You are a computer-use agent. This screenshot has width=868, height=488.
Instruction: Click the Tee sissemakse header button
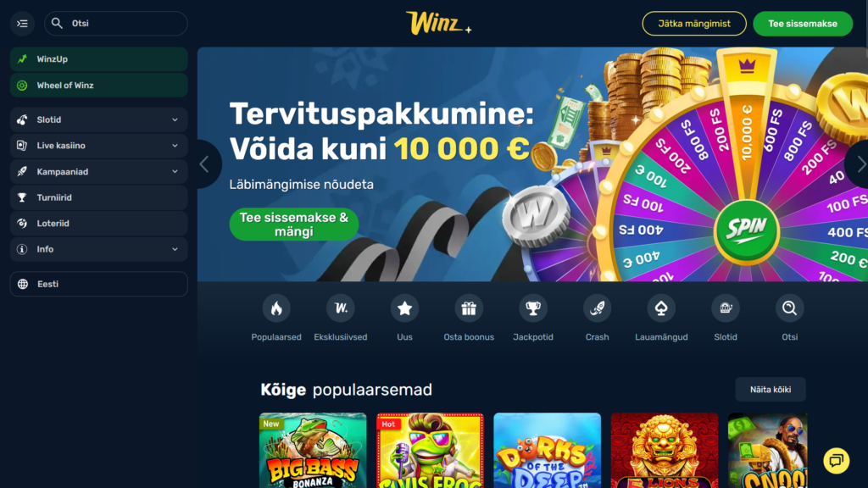tap(803, 24)
